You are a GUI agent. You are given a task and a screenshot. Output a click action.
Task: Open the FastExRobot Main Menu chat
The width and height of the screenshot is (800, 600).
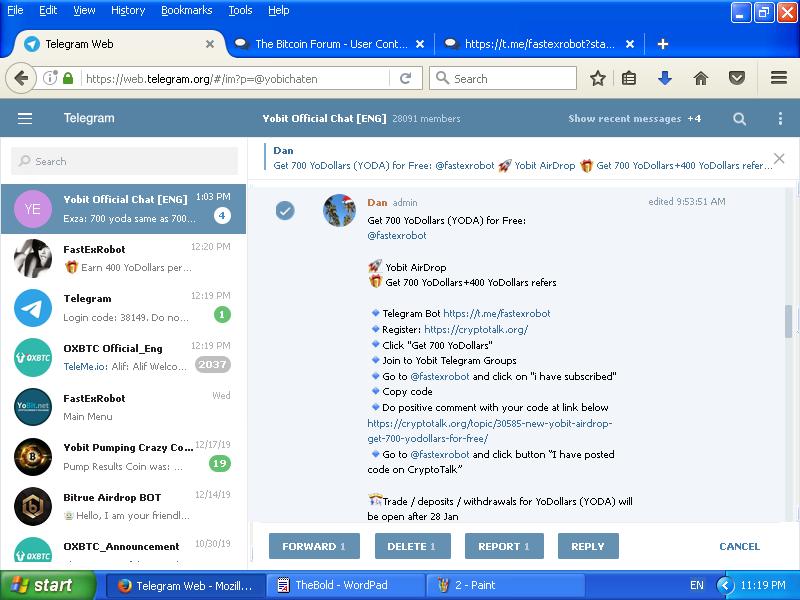point(123,407)
